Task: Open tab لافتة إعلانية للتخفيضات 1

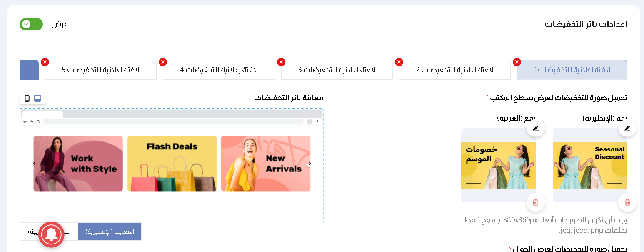Action: click(572, 70)
